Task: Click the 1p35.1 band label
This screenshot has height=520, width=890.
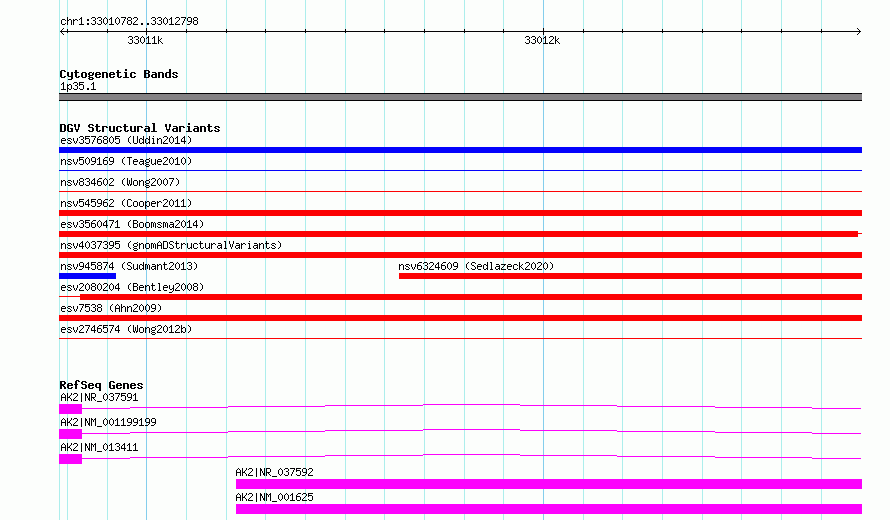Action: [78, 86]
